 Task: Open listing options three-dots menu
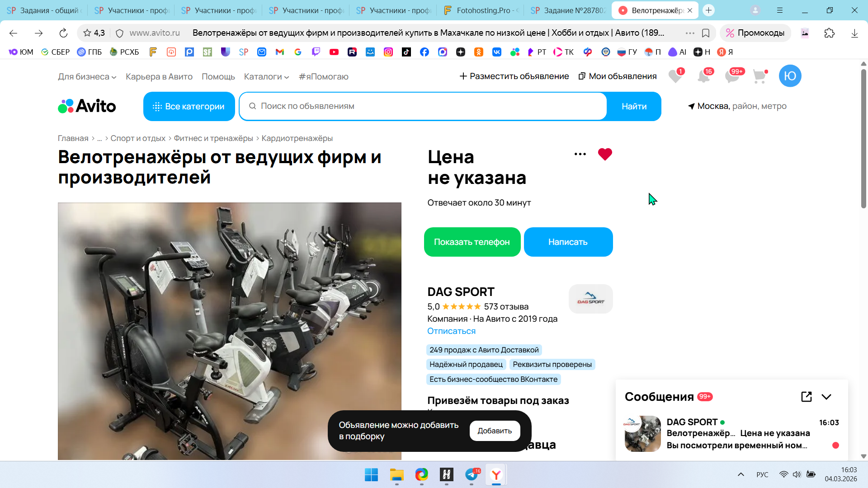580,154
